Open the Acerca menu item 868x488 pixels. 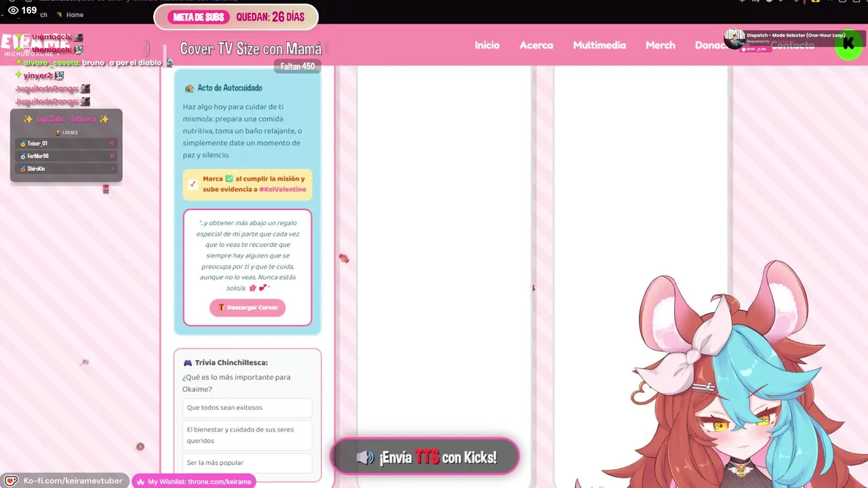click(x=536, y=45)
